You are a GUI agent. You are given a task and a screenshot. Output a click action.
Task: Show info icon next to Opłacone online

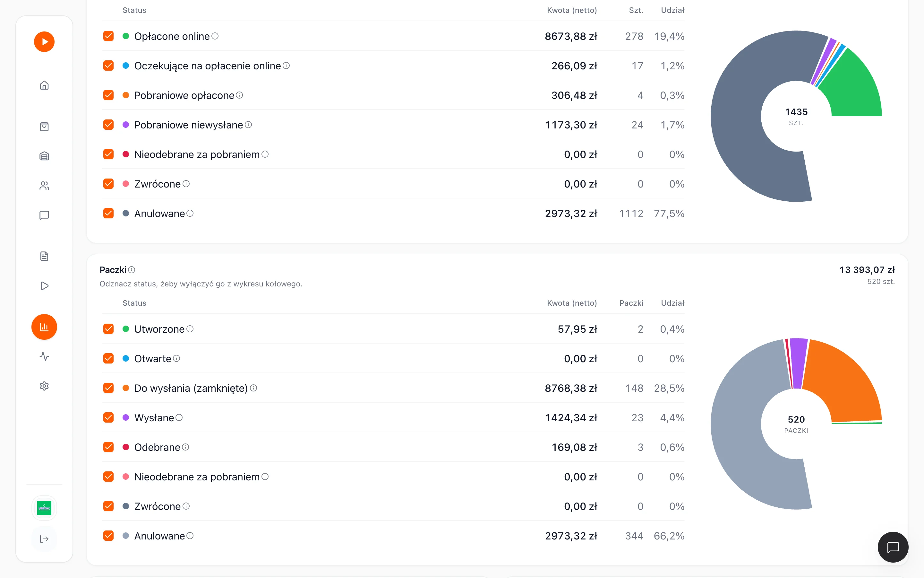215,36
